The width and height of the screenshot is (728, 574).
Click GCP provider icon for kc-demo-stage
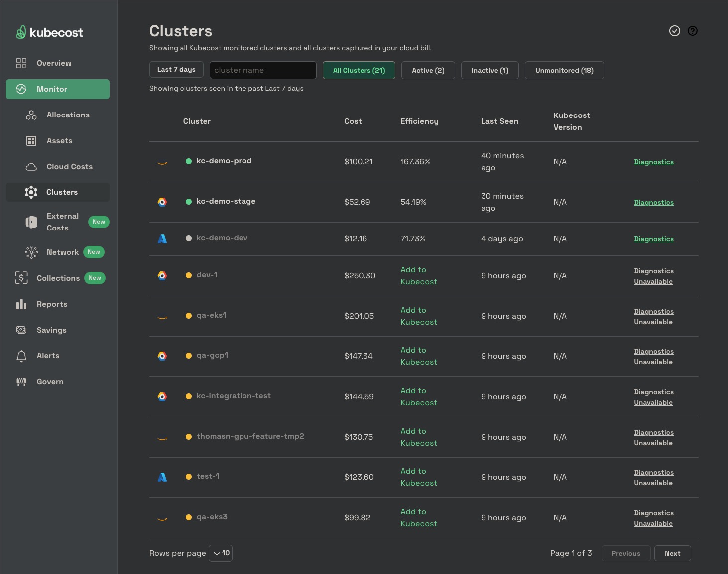pyautogui.click(x=162, y=202)
